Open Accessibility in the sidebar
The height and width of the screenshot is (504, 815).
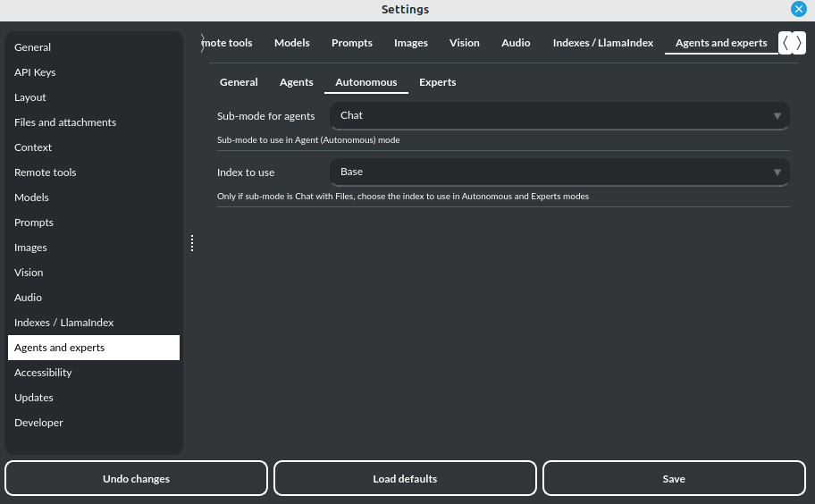[94, 373]
